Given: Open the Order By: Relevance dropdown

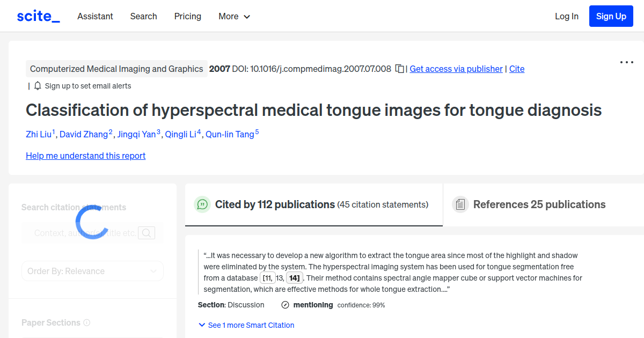Looking at the screenshot, I should 92,271.
